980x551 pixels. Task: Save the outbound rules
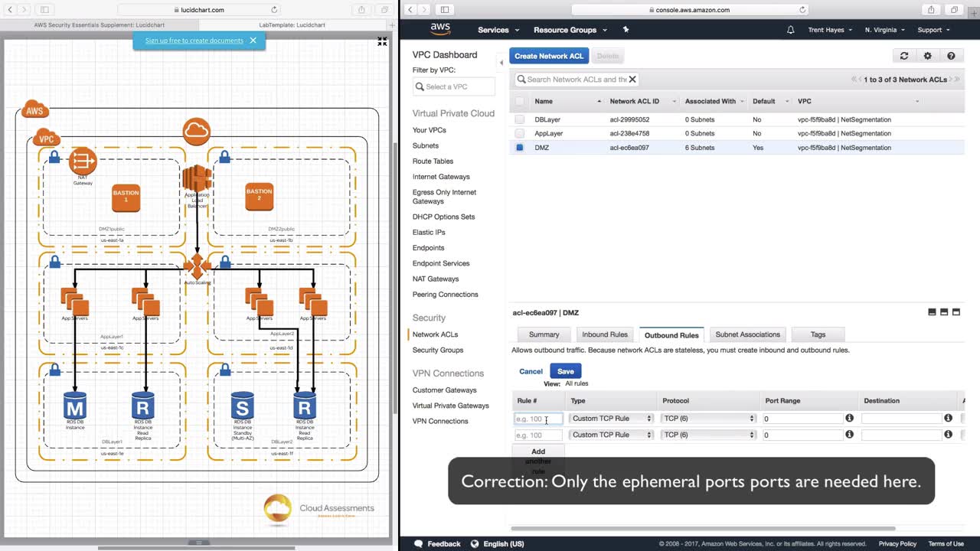(x=566, y=371)
